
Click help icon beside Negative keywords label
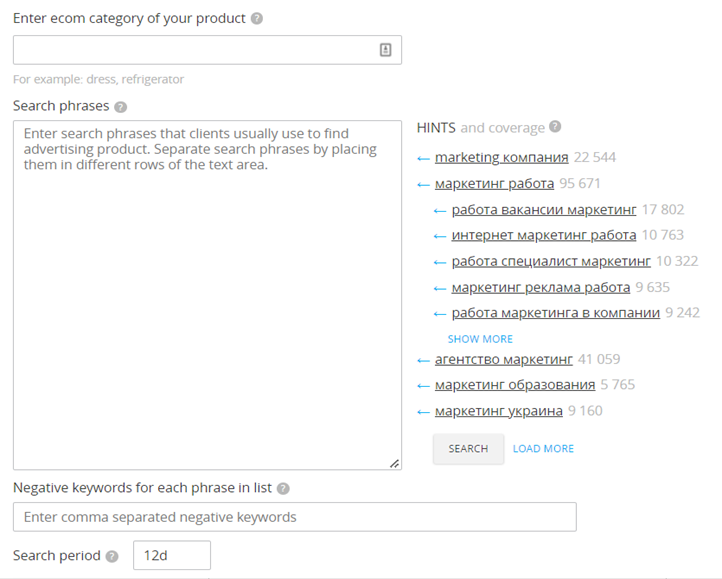click(x=283, y=489)
